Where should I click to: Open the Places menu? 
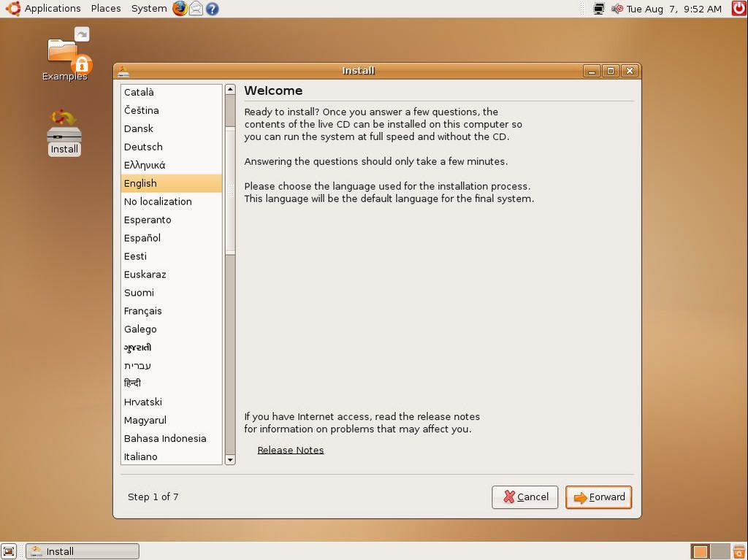click(106, 9)
